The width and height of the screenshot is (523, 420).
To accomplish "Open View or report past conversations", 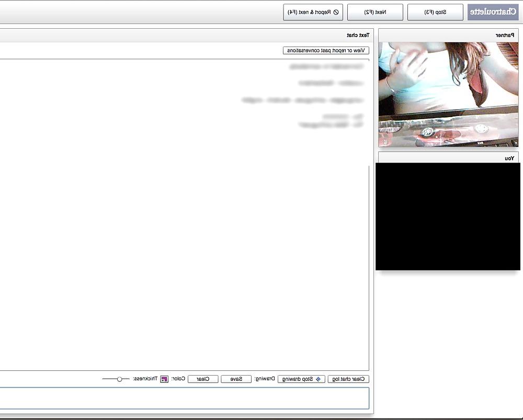I will 326,50.
